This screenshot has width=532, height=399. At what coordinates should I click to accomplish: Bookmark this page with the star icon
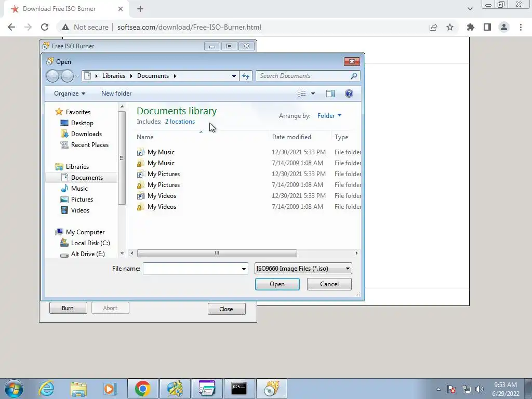[450, 27]
